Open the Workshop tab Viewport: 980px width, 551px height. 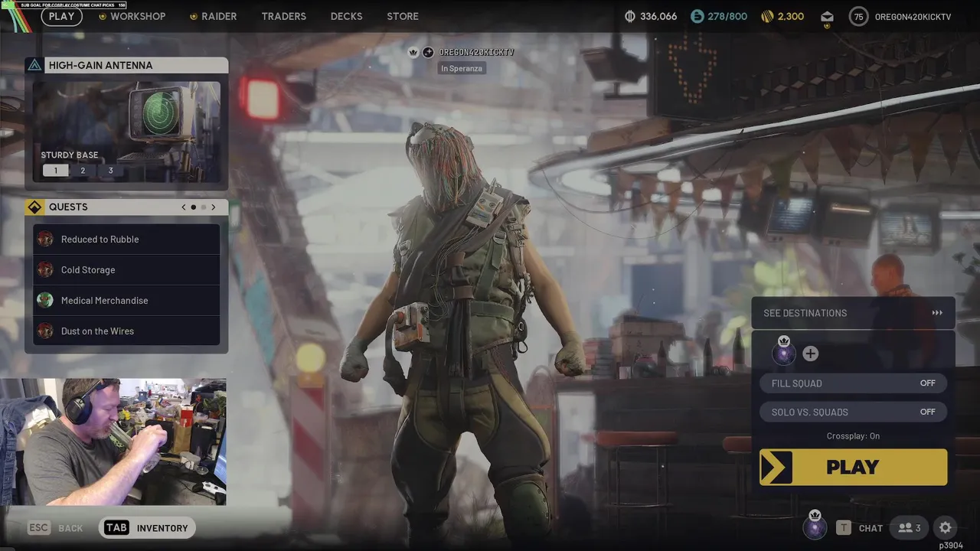tap(132, 16)
